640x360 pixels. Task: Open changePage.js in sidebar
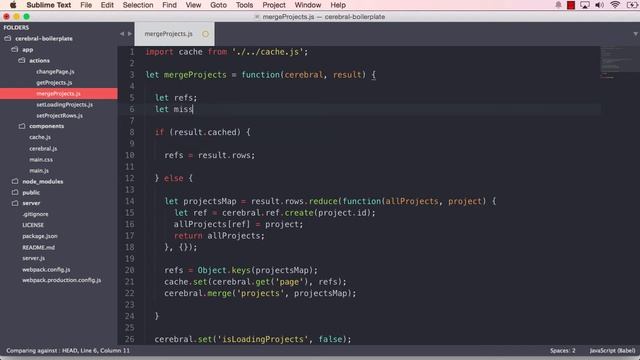(55, 71)
